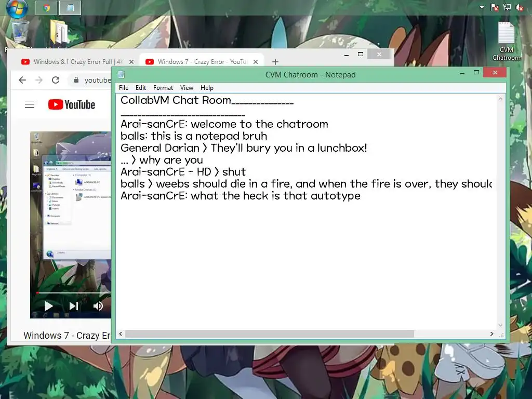
Task: Open a new tab in Chrome
Action: click(x=275, y=62)
